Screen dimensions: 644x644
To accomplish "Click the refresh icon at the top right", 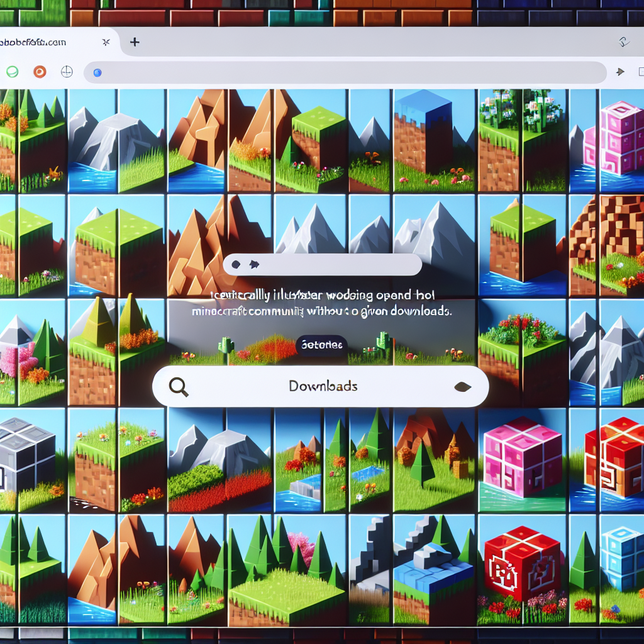I will point(624,43).
